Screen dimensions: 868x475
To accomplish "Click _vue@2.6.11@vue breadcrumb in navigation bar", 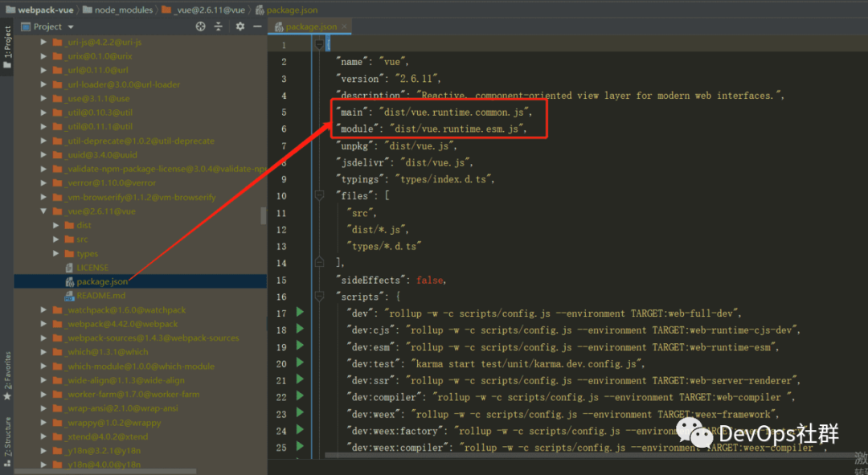I will pos(203,10).
